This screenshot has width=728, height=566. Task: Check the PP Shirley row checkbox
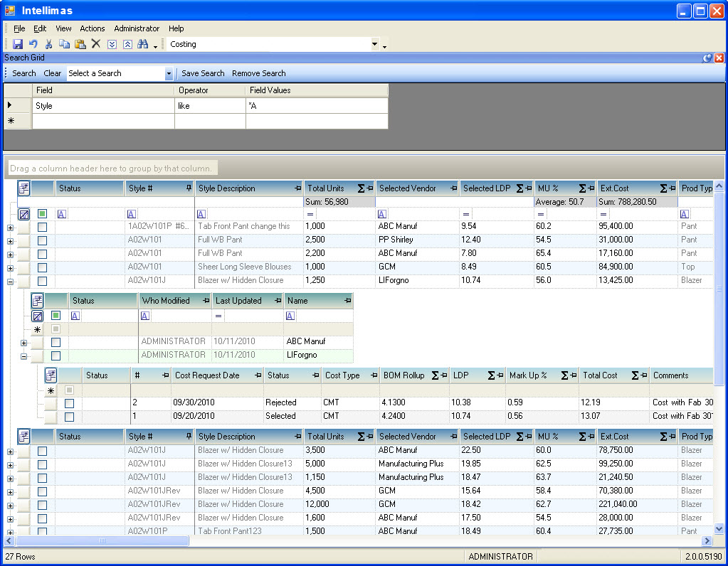pyautogui.click(x=43, y=240)
